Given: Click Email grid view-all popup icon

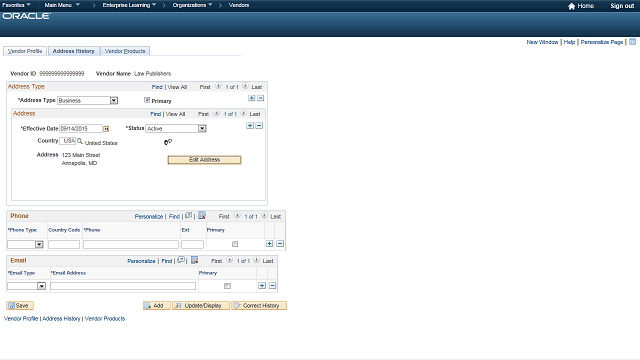Looking at the screenshot, I should [181, 260].
